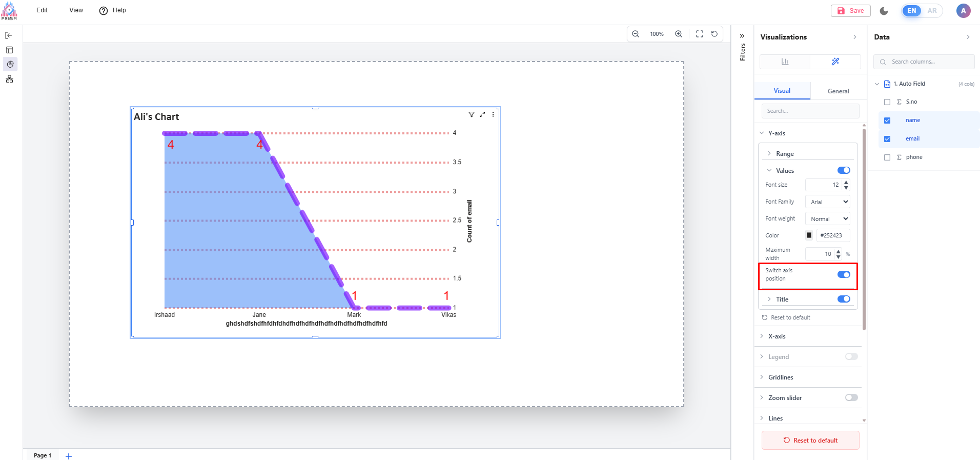Click the Y-axis values color swatch

[809, 235]
